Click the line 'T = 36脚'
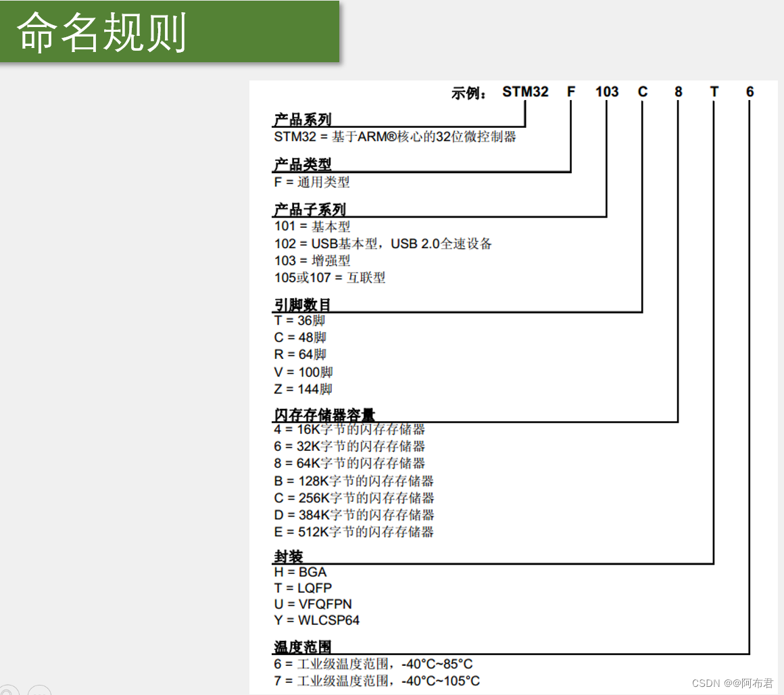This screenshot has width=784, height=695. (x=299, y=320)
